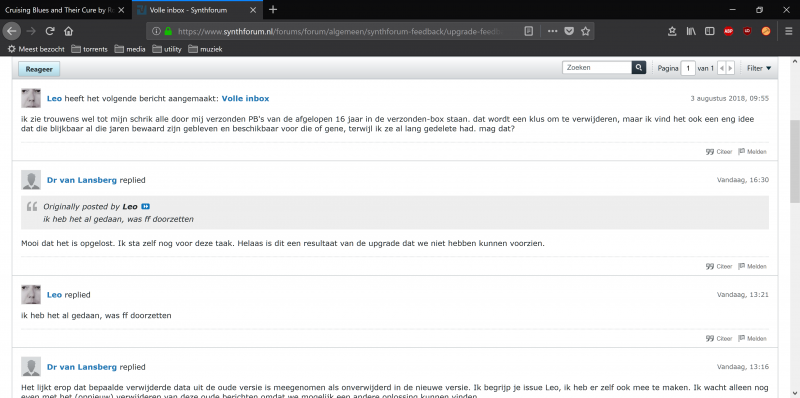Open page actions three-dots menu
The width and height of the screenshot is (800, 398).
553,31
